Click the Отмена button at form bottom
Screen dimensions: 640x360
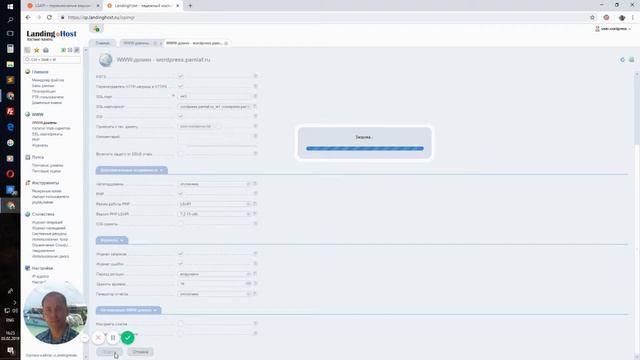pyautogui.click(x=140, y=351)
